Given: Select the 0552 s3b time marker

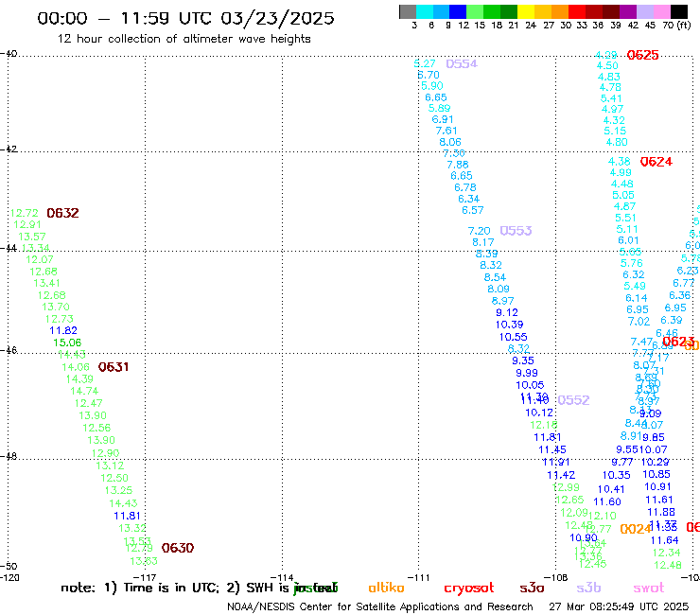Looking at the screenshot, I should 573,400.
